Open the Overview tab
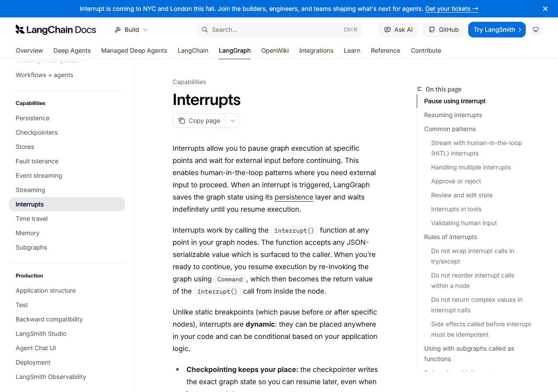The height and width of the screenshot is (392, 558). pyautogui.click(x=29, y=51)
